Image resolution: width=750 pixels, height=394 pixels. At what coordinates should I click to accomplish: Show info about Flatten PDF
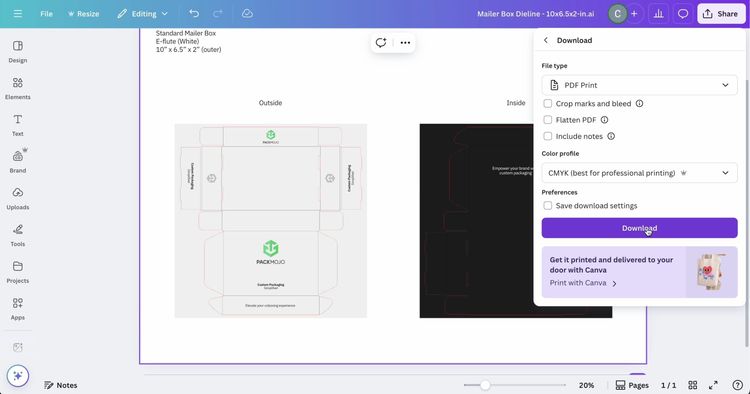pos(605,120)
